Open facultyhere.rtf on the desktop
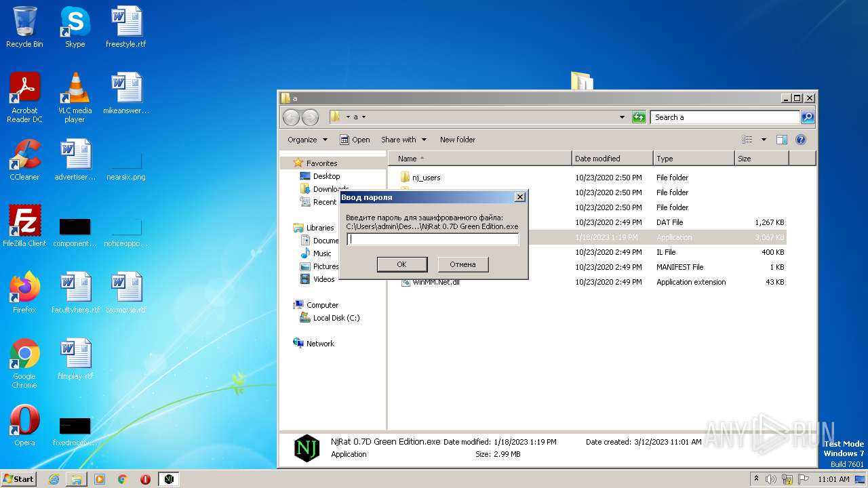Screen dimensions: 868x488 75,293
